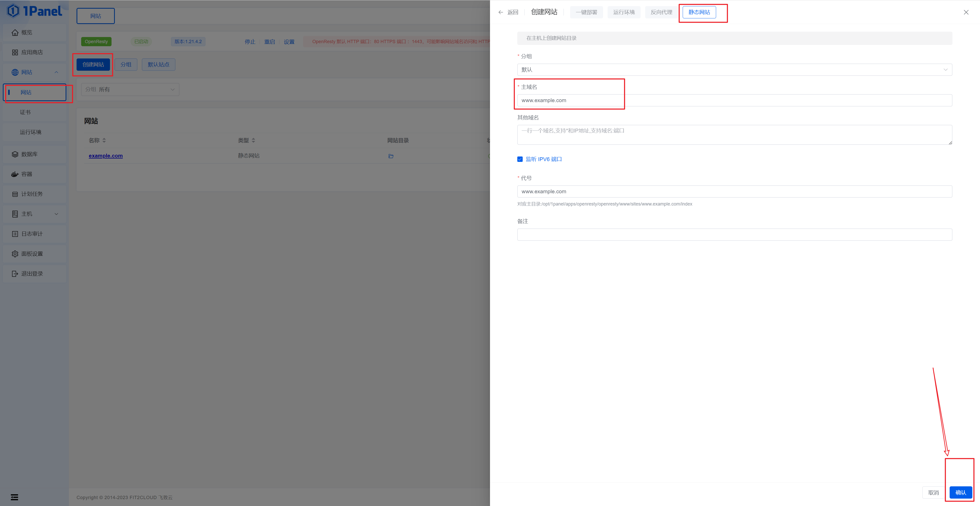
Task: Click into the 备注 input field
Action: [x=734, y=235]
